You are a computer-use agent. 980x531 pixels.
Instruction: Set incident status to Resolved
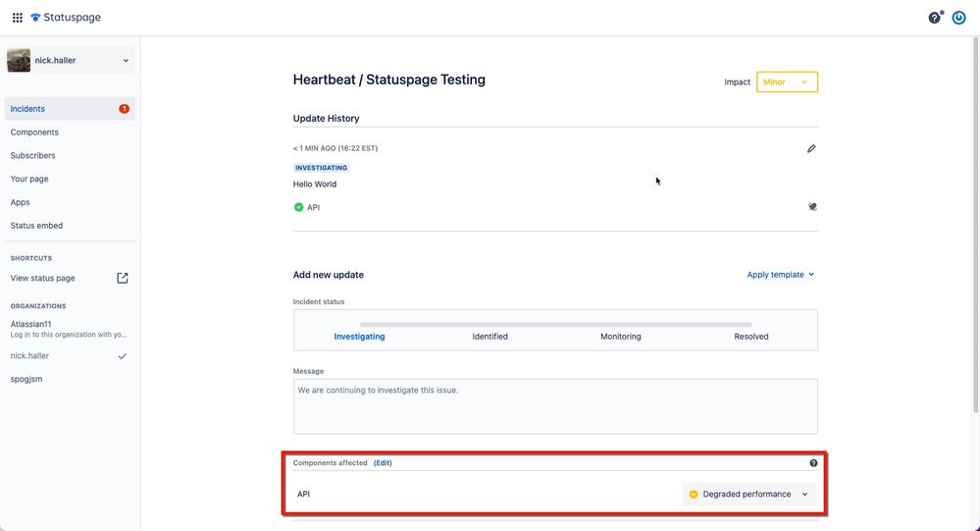751,337
